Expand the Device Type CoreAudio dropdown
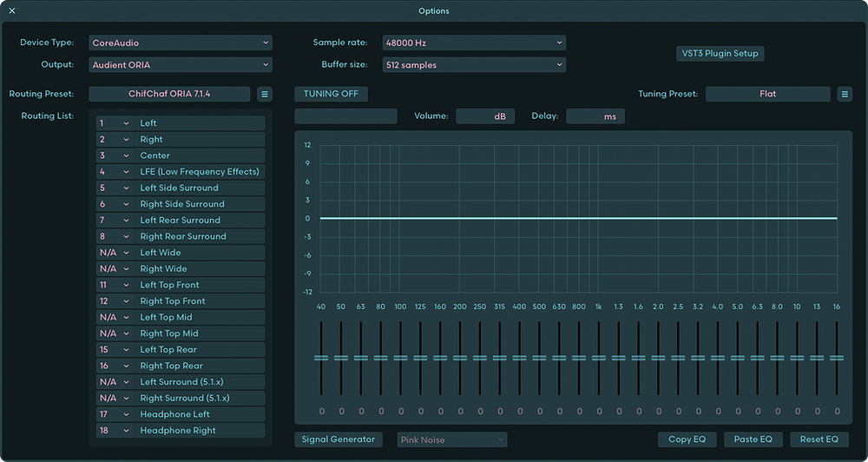This screenshot has height=462, width=868. pos(181,43)
